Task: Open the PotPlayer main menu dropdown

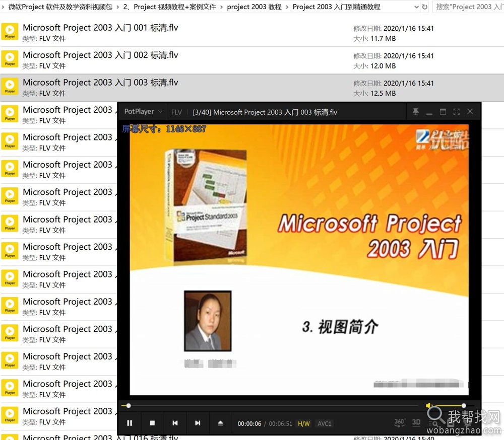Action: [x=143, y=112]
